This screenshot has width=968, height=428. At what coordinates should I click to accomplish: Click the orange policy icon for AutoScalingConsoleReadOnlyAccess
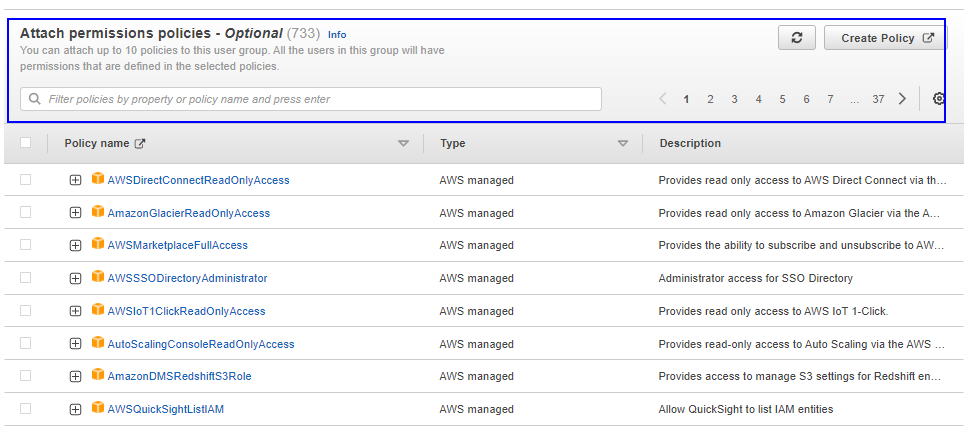pyautogui.click(x=98, y=342)
